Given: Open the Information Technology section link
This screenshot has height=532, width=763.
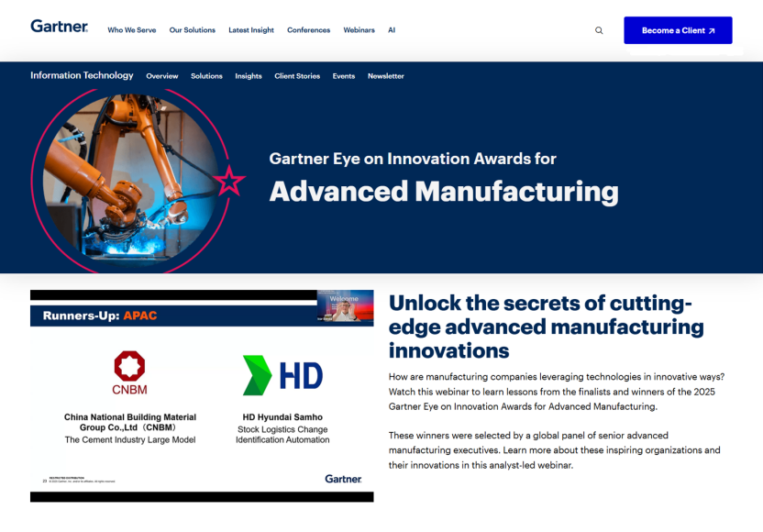Looking at the screenshot, I should pos(82,76).
